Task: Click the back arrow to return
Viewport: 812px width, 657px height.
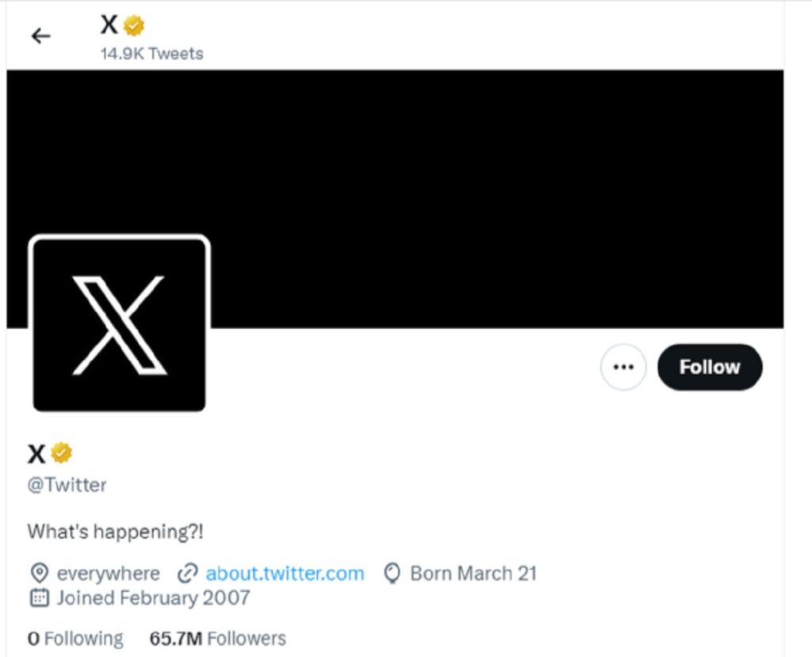Action: click(40, 36)
